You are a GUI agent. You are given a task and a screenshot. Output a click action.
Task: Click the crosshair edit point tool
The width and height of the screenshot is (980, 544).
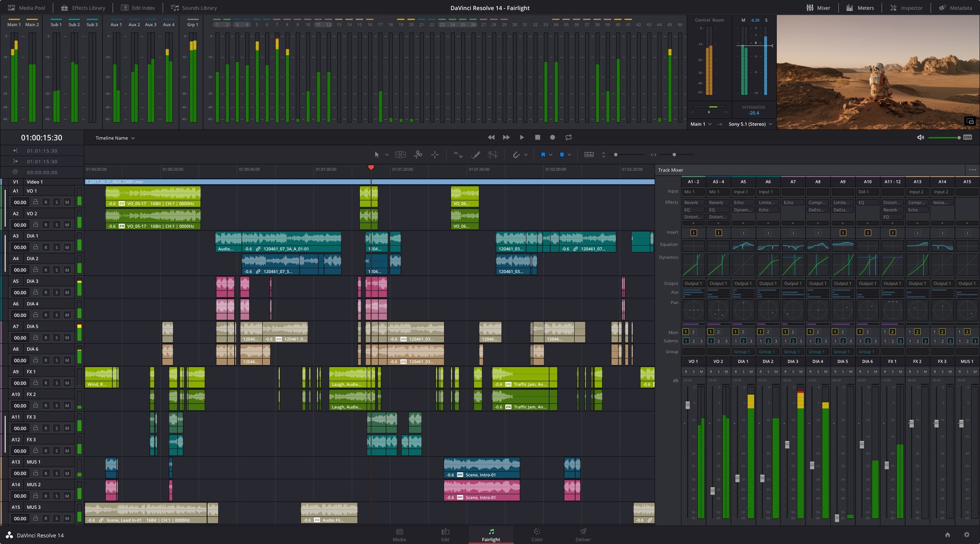(435, 154)
